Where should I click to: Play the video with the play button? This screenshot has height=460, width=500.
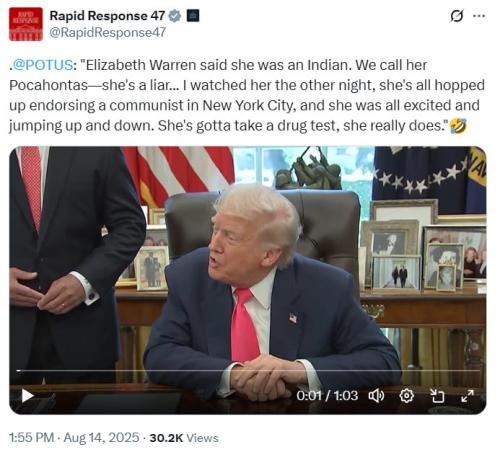click(27, 396)
